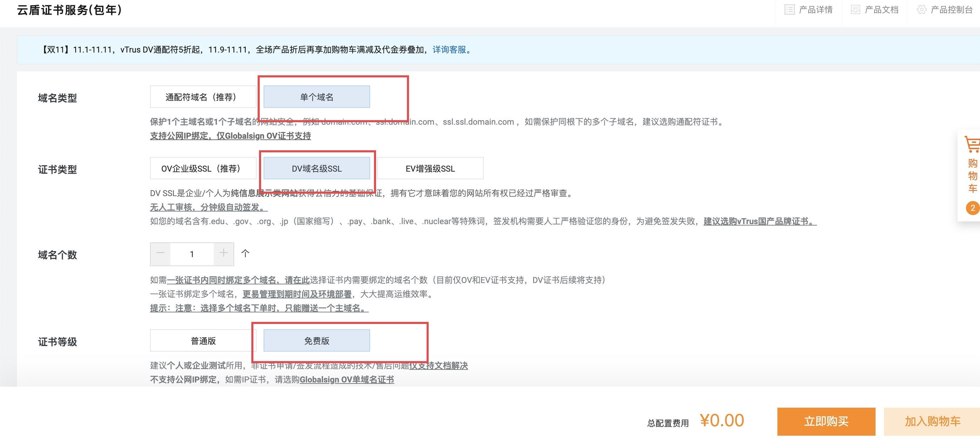This screenshot has width=980, height=442.
Task: Click the product documentation icon
Action: 855,9
